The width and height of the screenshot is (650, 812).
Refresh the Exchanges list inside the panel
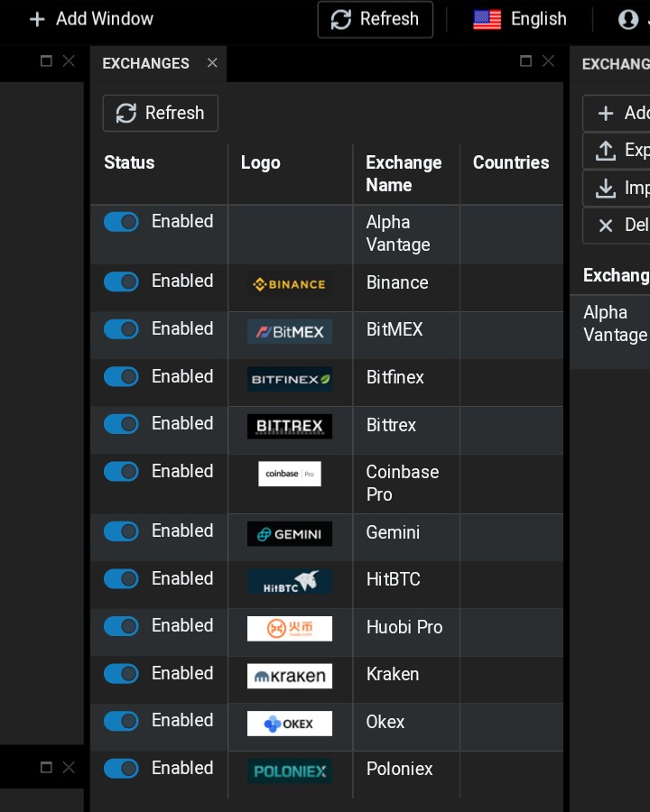[160, 113]
